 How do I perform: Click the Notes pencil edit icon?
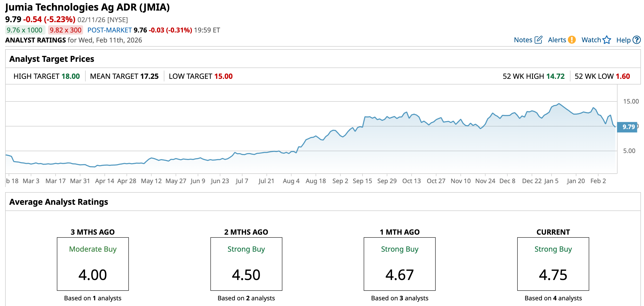[x=538, y=40]
